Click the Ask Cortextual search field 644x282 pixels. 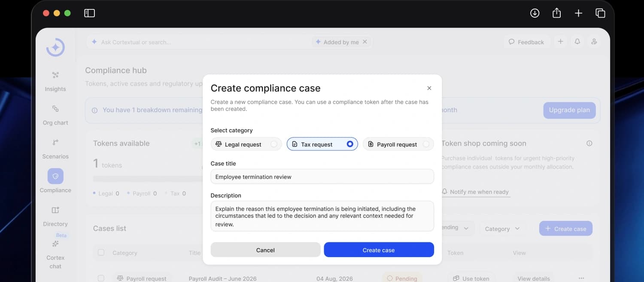click(197, 42)
